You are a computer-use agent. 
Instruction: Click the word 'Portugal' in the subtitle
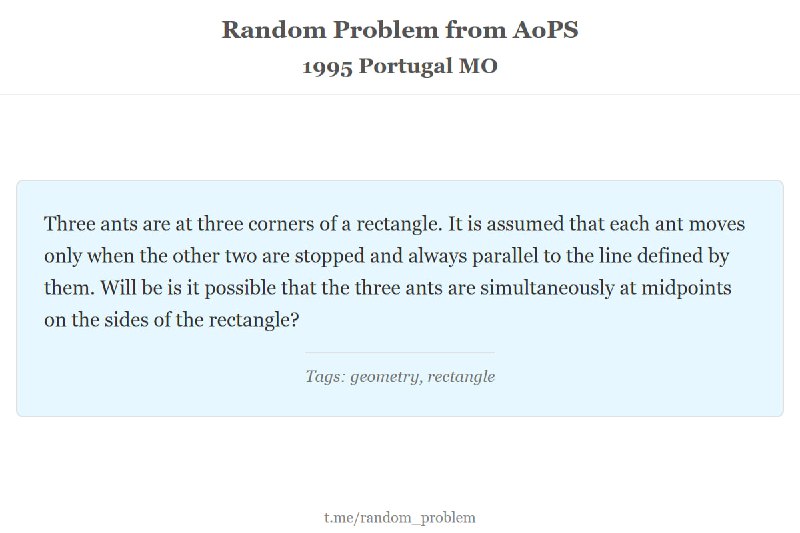click(405, 67)
